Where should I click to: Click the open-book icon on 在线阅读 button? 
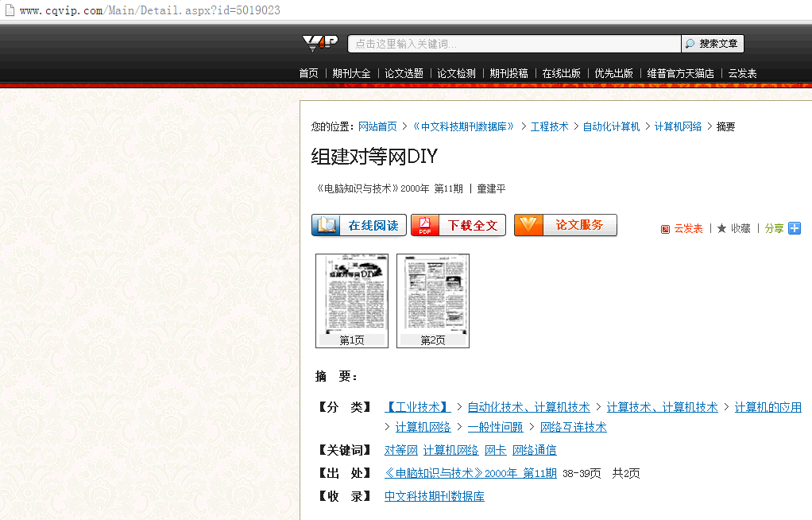(326, 225)
